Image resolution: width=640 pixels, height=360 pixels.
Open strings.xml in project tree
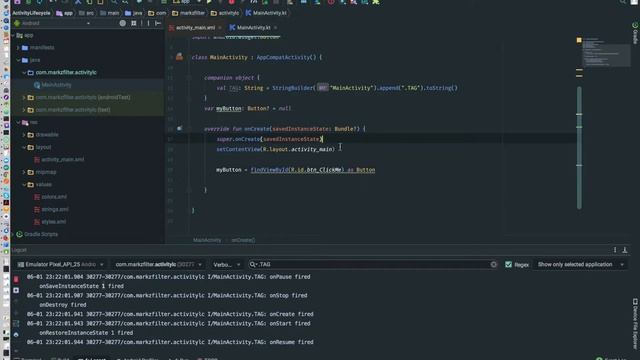[55, 209]
